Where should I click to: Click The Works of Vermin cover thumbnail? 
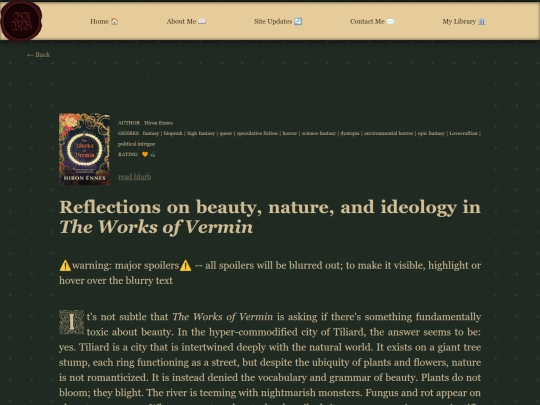click(84, 149)
